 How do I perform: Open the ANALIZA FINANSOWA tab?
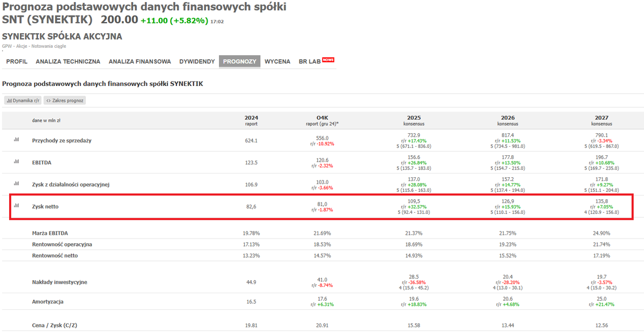(140, 62)
